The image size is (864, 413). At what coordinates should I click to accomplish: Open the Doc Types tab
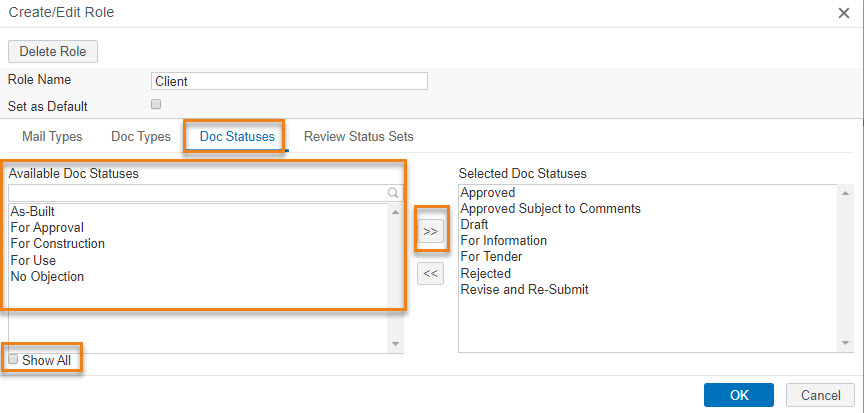pyautogui.click(x=140, y=136)
